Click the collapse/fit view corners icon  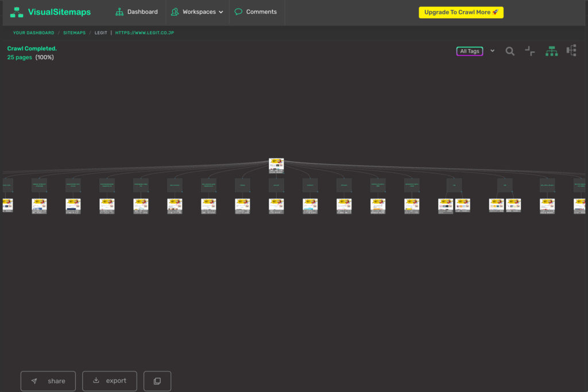click(530, 51)
